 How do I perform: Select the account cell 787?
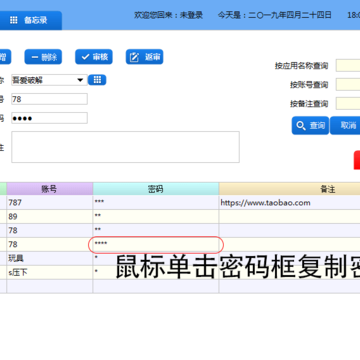(x=49, y=203)
